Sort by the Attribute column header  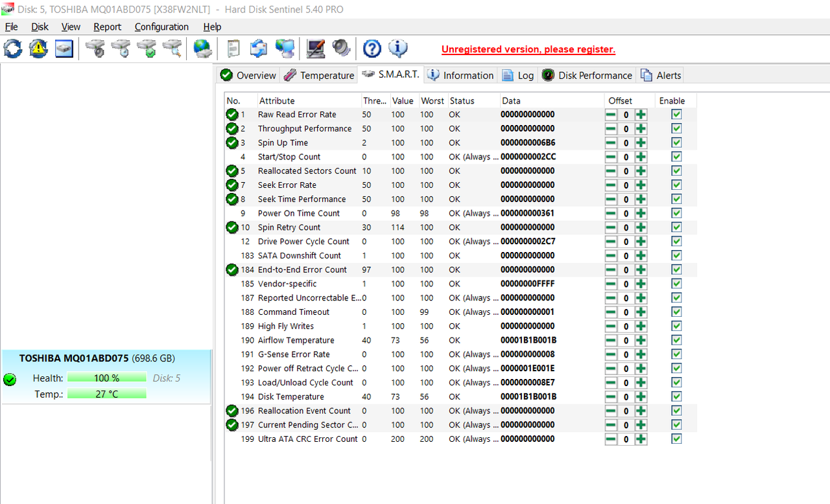[309, 100]
